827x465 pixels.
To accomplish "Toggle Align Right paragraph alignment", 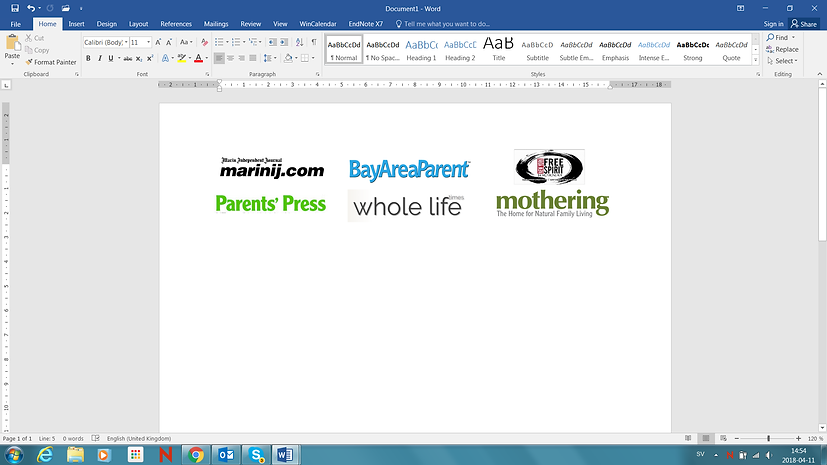I will [242, 59].
